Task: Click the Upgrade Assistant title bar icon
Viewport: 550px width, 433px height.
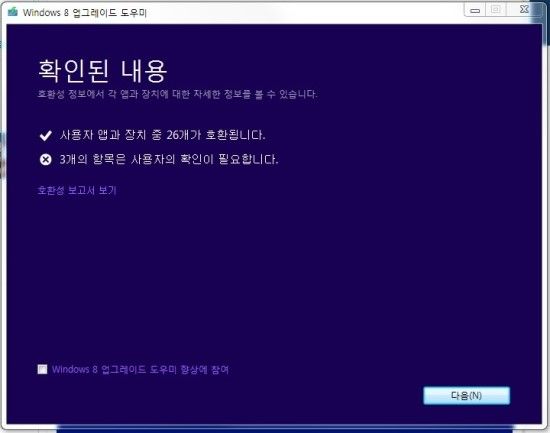Action: (x=13, y=12)
